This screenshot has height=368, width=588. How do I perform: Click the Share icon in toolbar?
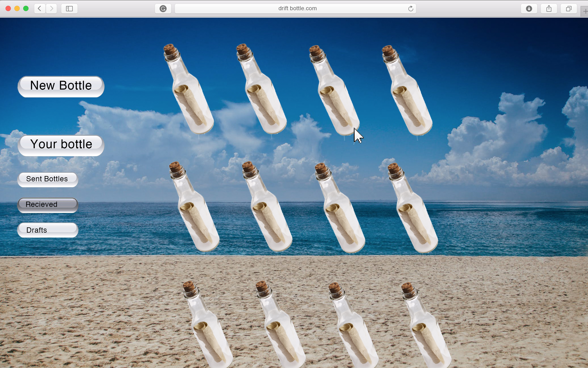pos(549,9)
